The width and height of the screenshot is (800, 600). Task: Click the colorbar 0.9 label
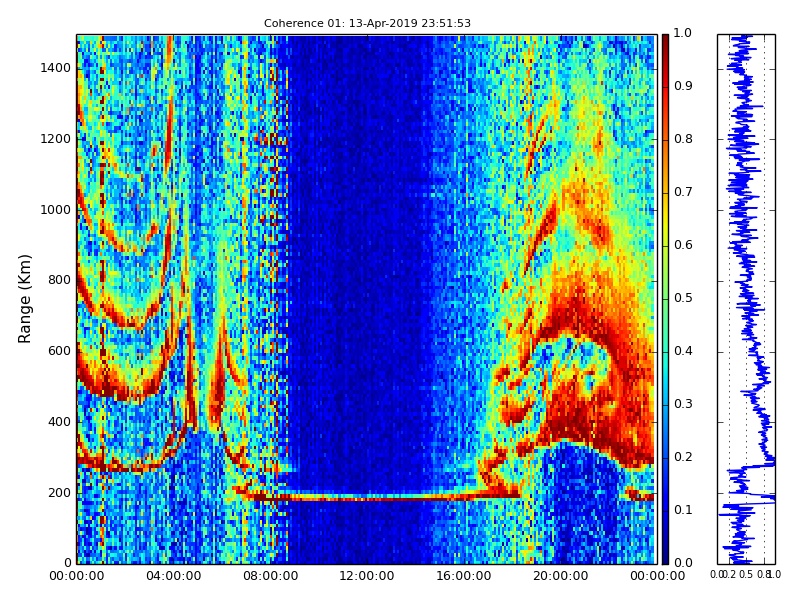[x=683, y=86]
